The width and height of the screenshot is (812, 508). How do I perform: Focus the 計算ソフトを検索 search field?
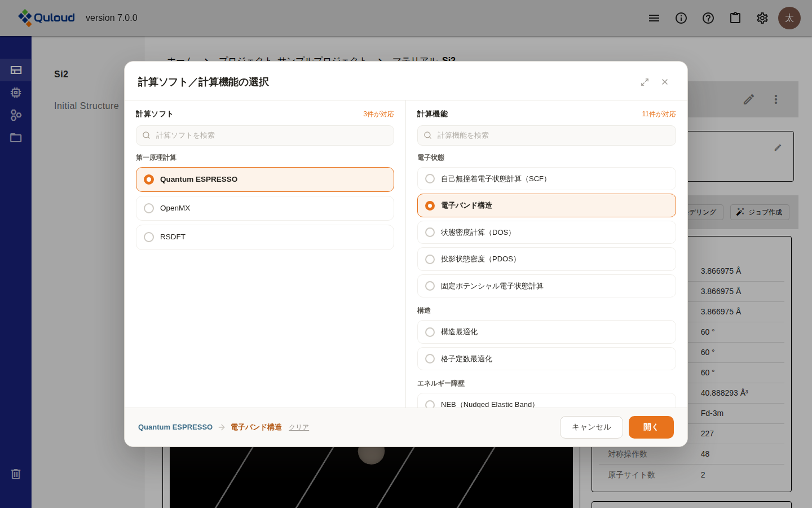(x=265, y=135)
